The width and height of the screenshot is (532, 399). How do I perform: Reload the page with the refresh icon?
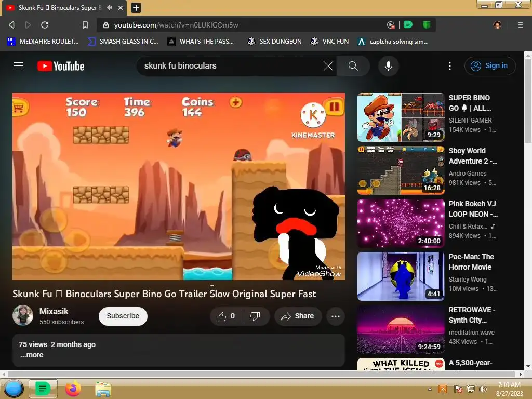[x=45, y=25]
